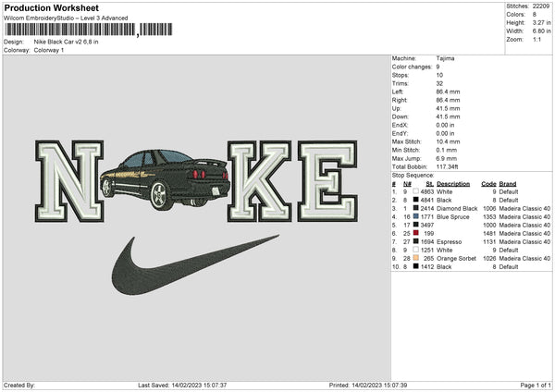Click the 'Orange Sorbet' description text
Screen dimensions: 555x392
(x=456, y=258)
